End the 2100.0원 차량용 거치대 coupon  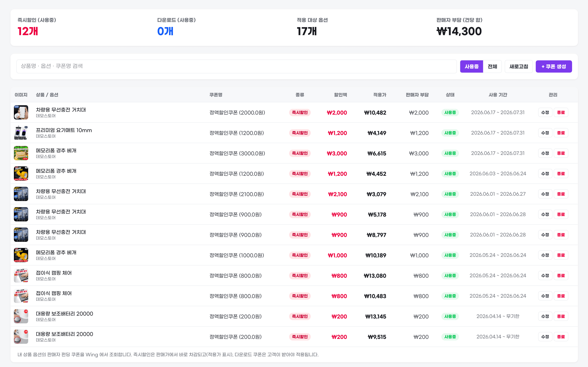pyautogui.click(x=561, y=194)
